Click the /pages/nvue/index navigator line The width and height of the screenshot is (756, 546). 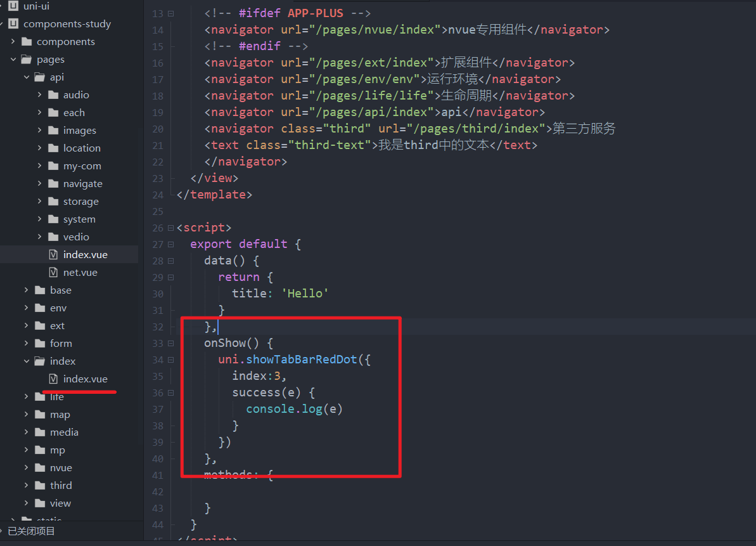click(x=407, y=30)
